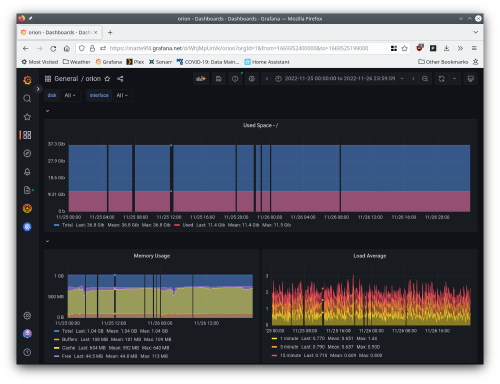Toggle the Used series in Used Space legend
Image resolution: width=500 pixels, height=384 pixels.
[188, 225]
